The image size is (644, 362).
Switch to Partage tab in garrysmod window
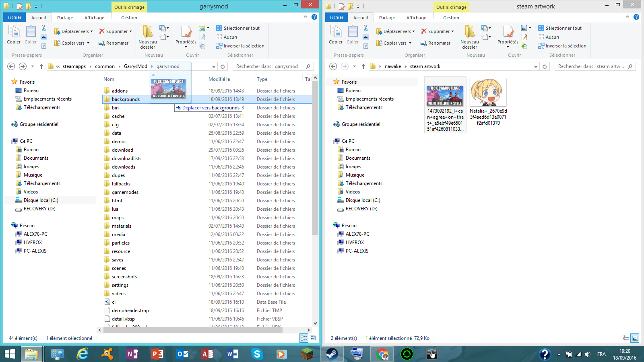[65, 18]
